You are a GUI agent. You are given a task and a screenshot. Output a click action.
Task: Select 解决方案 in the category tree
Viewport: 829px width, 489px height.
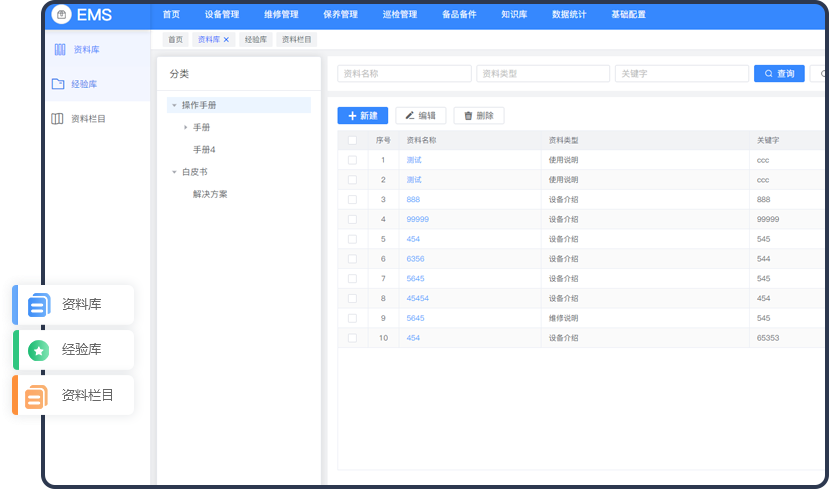[210, 194]
